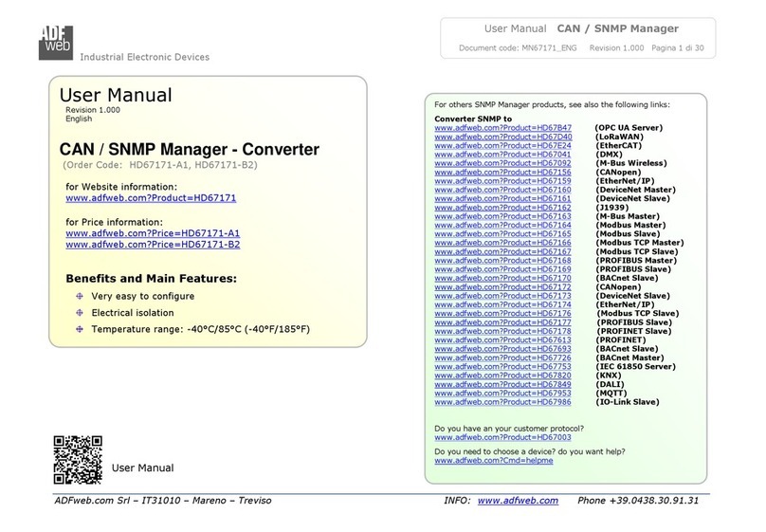Open the HD67163 M-Bus Master link

(x=502, y=216)
